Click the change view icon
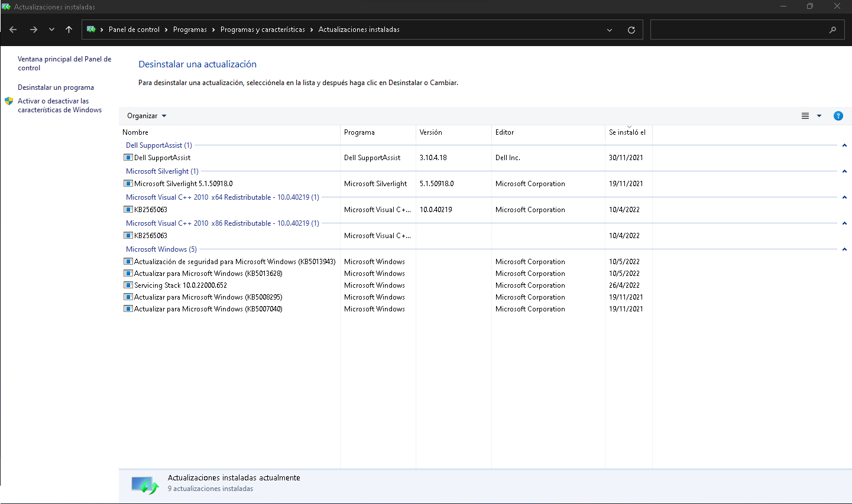Screen dimensions: 852x504 point(805,116)
